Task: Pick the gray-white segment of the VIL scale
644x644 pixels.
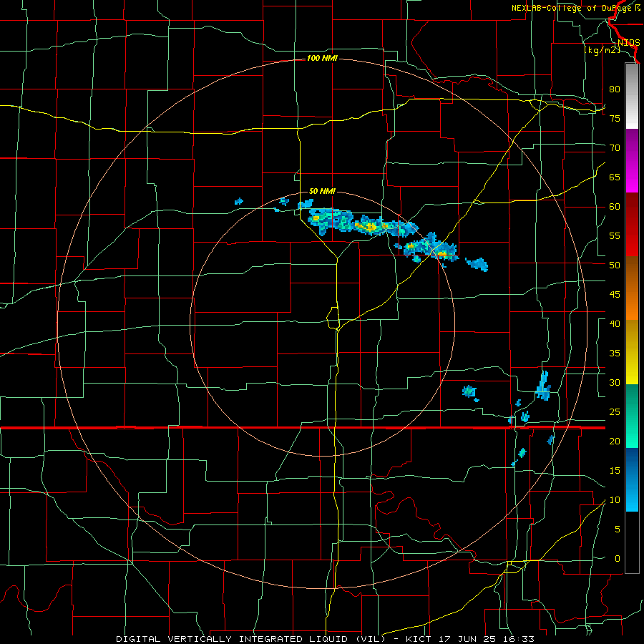Action: [632, 97]
